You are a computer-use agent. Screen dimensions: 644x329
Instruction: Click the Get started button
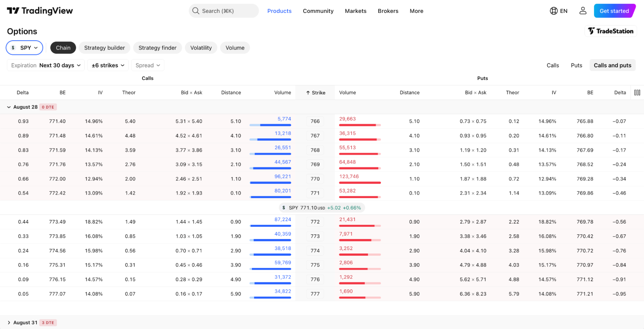point(614,11)
